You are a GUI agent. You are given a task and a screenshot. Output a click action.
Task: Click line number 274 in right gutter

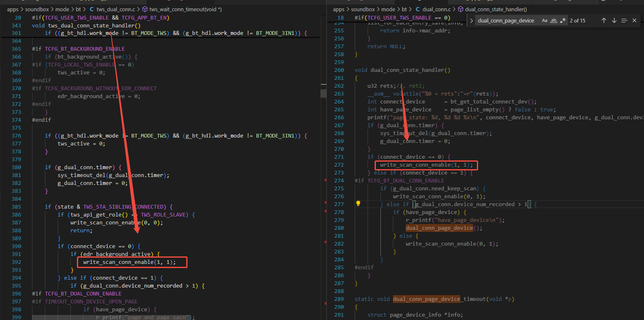click(339, 180)
